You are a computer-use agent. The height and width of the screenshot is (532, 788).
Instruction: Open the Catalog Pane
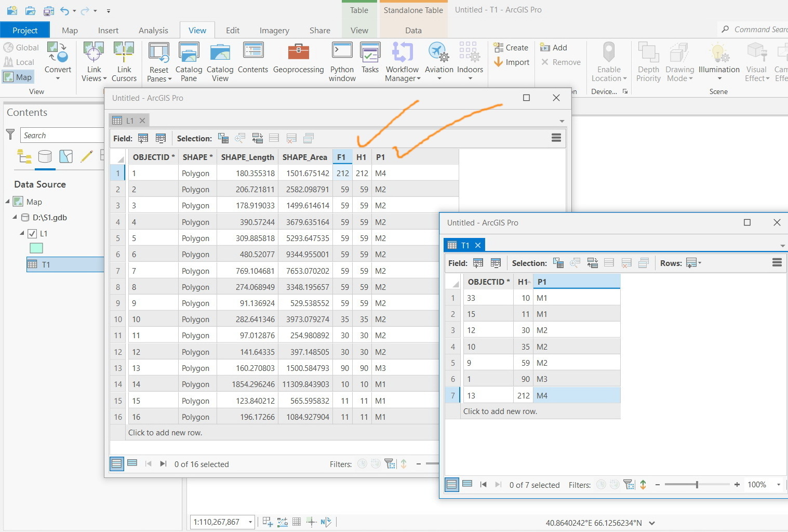pyautogui.click(x=189, y=62)
